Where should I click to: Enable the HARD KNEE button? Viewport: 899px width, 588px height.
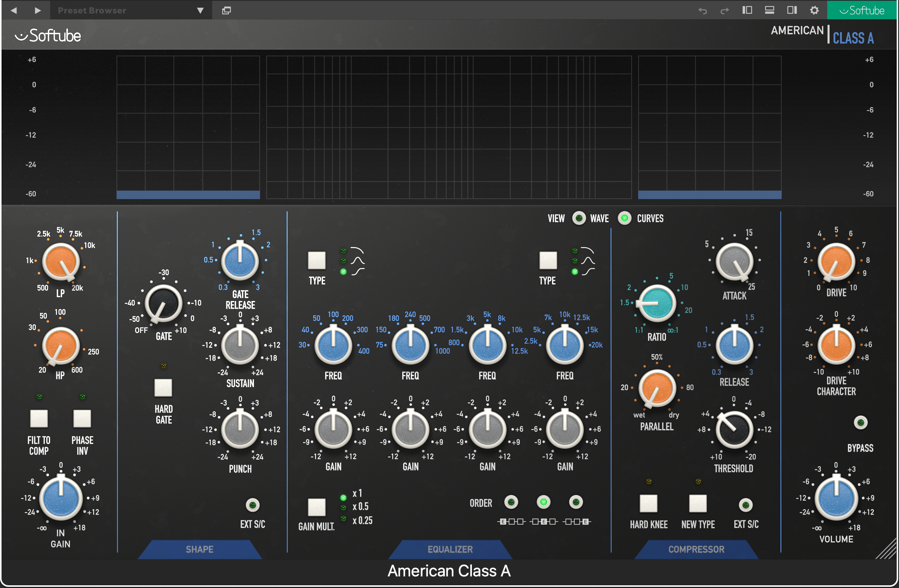tap(649, 503)
